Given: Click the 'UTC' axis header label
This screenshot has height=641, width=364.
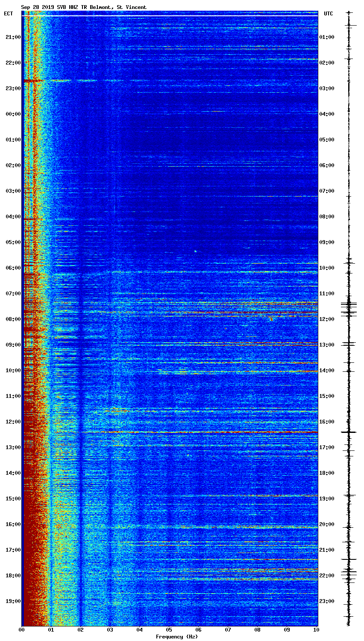Looking at the screenshot, I should [x=328, y=14].
